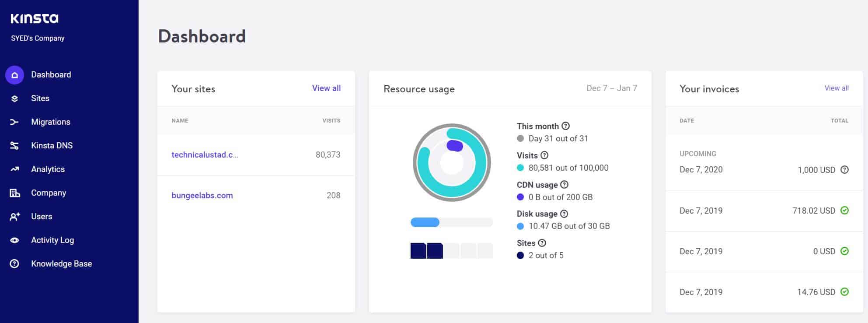The width and height of the screenshot is (868, 323).
Task: Click 'Day 31 out of 31' text
Action: (x=558, y=139)
